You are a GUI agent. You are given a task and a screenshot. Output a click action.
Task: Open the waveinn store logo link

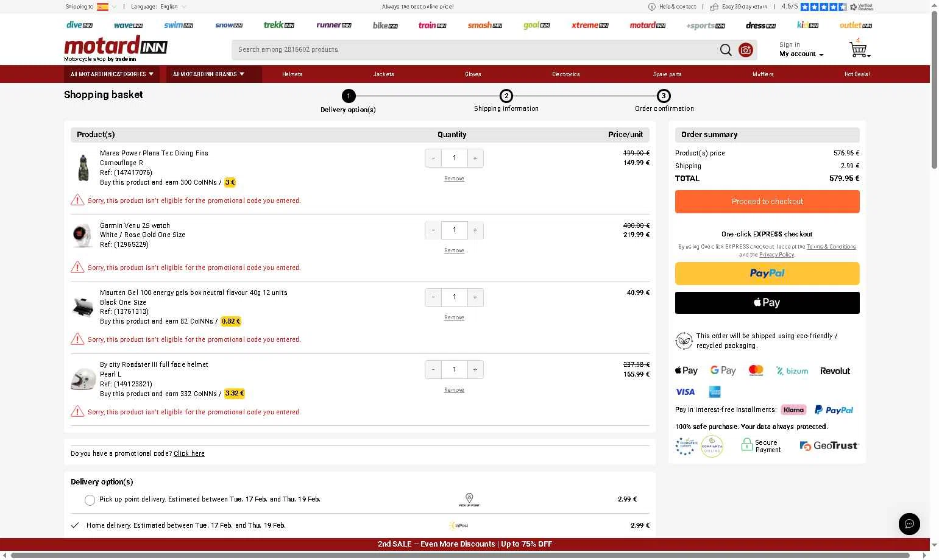(128, 25)
